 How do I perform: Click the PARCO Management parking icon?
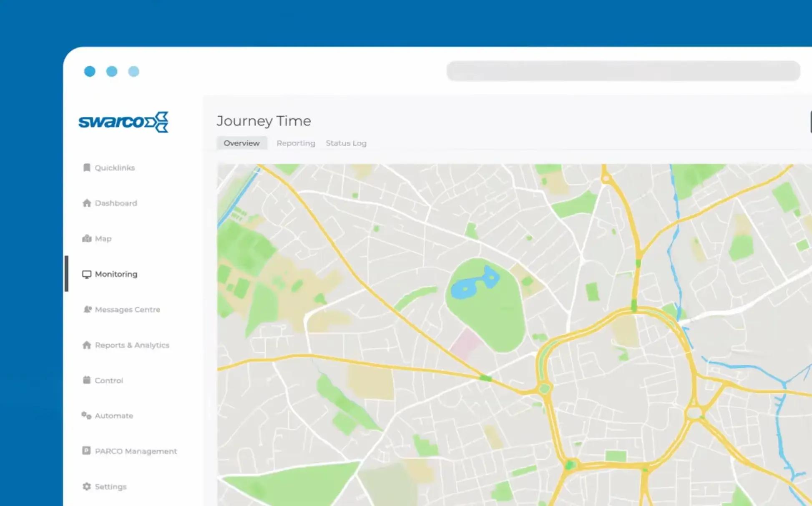86,451
